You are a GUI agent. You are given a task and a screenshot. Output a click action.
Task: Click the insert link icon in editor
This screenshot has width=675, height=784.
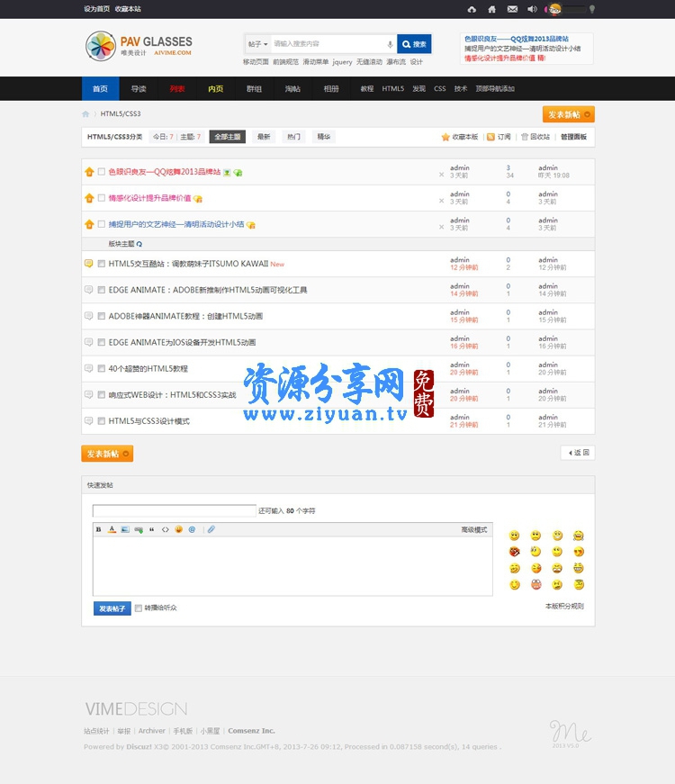pyautogui.click(x=139, y=529)
